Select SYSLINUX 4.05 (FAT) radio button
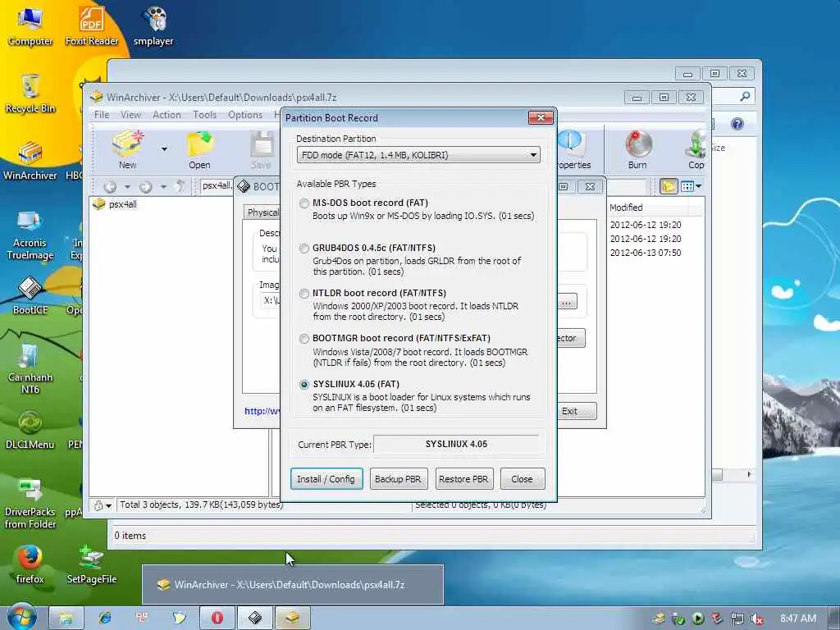This screenshot has height=630, width=840. tap(304, 384)
